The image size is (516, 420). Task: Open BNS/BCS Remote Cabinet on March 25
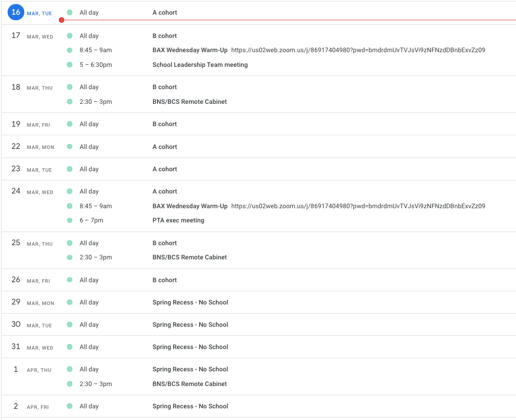[189, 257]
